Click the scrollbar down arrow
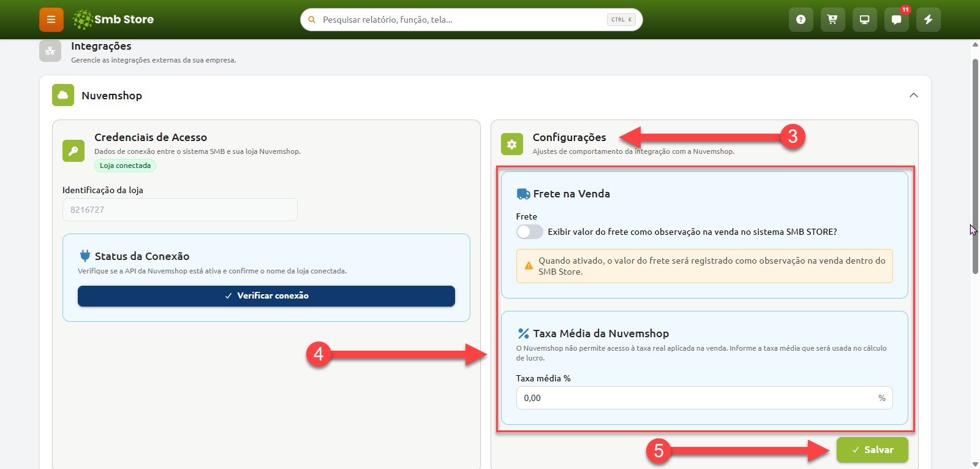Image resolution: width=980 pixels, height=469 pixels. click(975, 464)
